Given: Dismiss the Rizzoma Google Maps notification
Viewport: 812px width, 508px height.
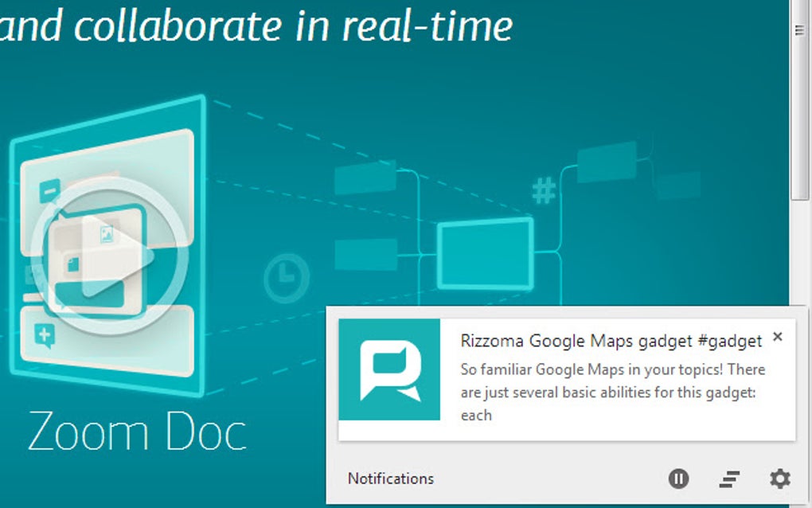Looking at the screenshot, I should tap(778, 337).
